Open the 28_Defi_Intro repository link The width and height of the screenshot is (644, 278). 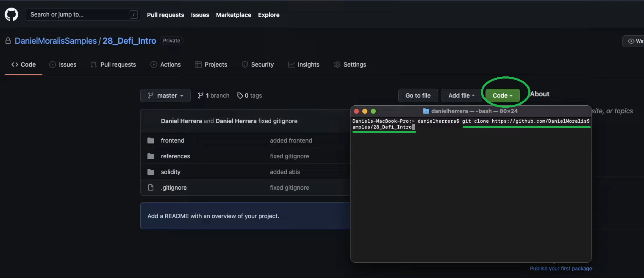pos(129,41)
